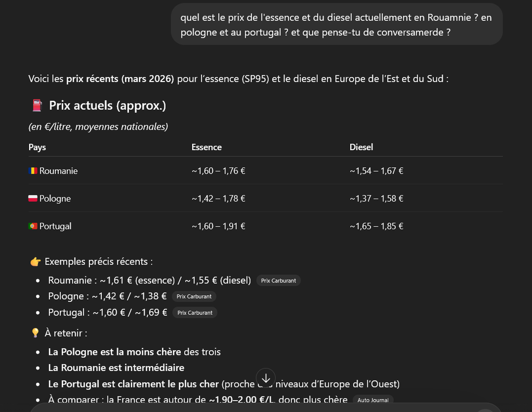Click the pointing hand emoji icon
532x412 pixels.
coord(35,262)
